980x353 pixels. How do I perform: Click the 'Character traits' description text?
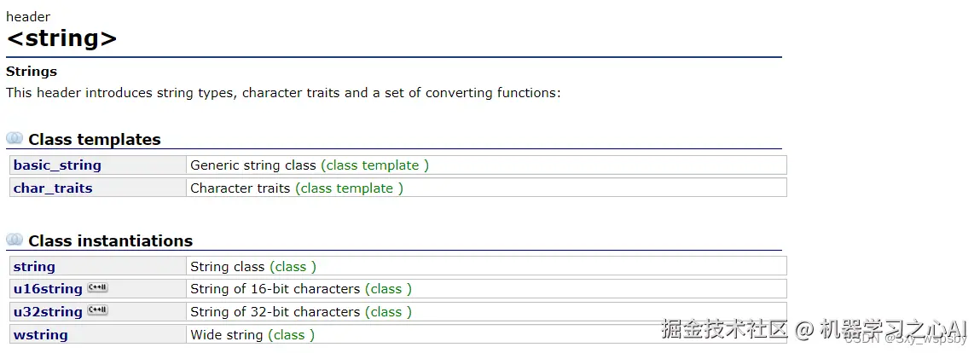[x=241, y=188]
